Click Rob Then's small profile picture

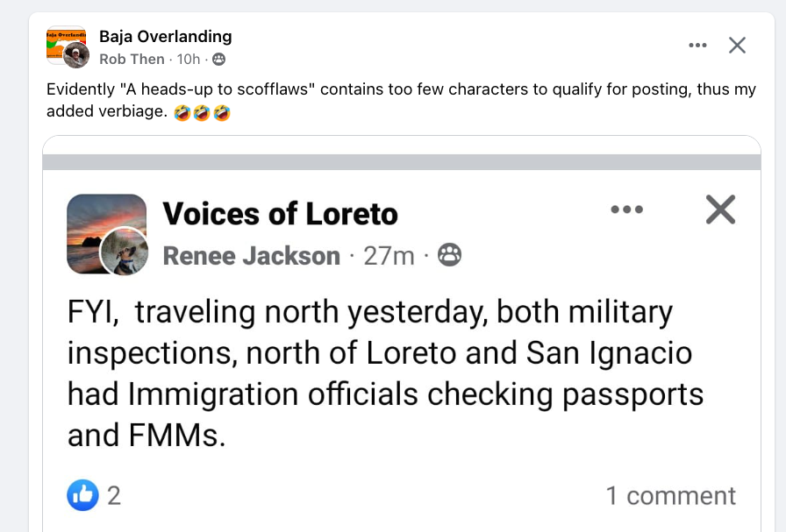pos(77,56)
